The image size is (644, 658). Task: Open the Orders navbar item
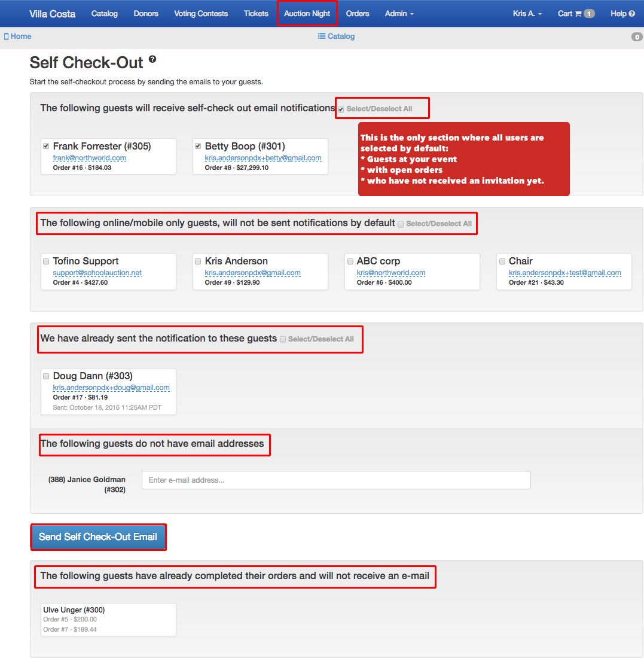click(x=358, y=13)
